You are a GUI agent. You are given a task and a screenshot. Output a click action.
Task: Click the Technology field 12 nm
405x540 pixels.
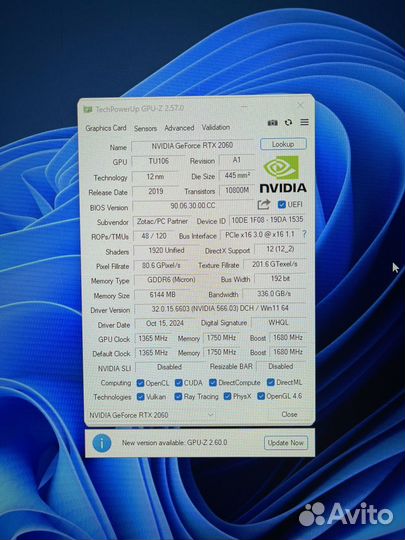pos(155,177)
